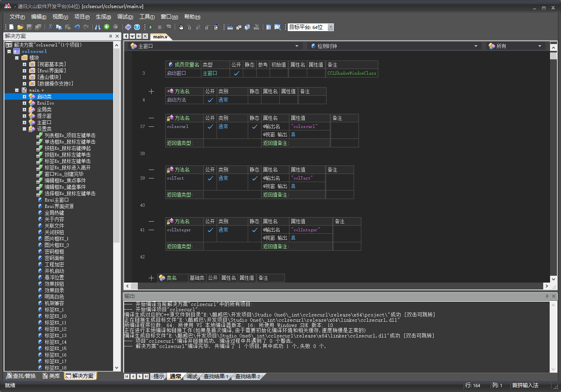Click the Save toolbar icon
561x392 pixels.
(29, 27)
